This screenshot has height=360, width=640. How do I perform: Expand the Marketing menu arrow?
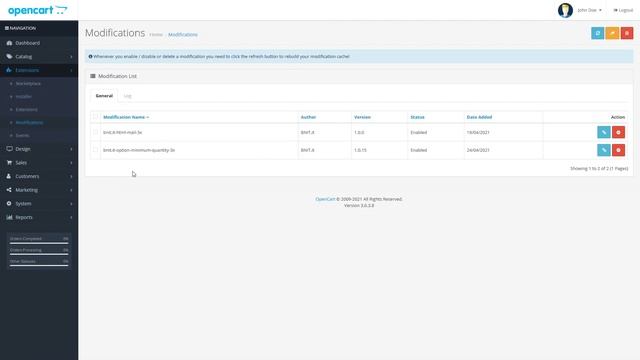click(x=71, y=190)
